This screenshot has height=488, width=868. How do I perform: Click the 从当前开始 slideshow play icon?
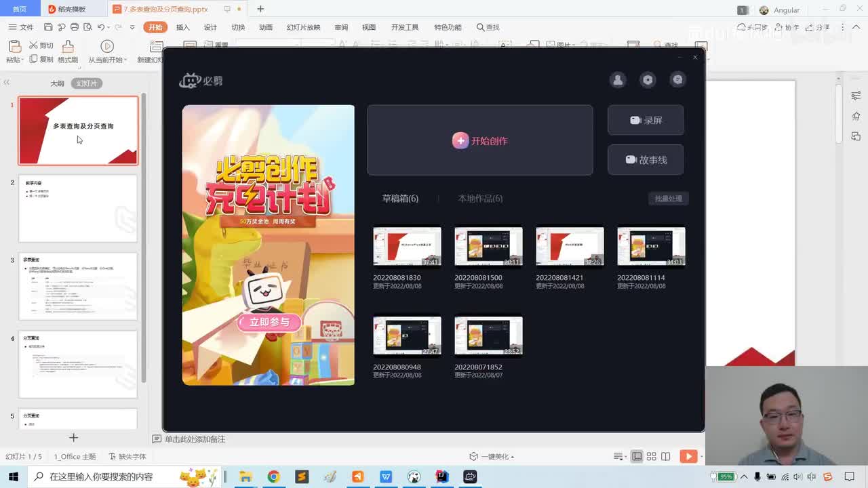pyautogui.click(x=107, y=46)
